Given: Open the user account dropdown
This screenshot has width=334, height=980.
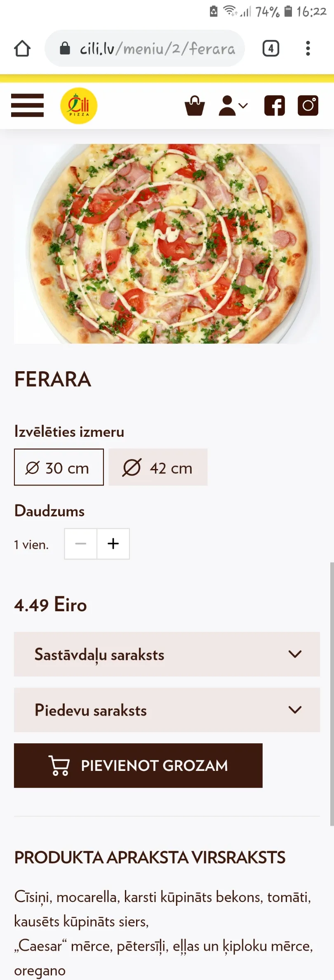Looking at the screenshot, I should pyautogui.click(x=233, y=106).
